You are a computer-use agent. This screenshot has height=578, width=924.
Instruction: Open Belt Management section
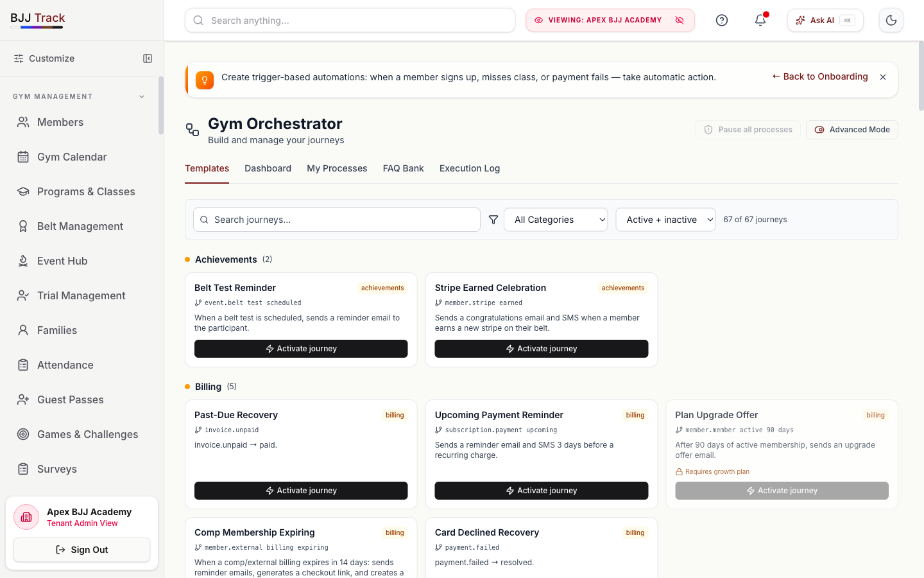[80, 226]
